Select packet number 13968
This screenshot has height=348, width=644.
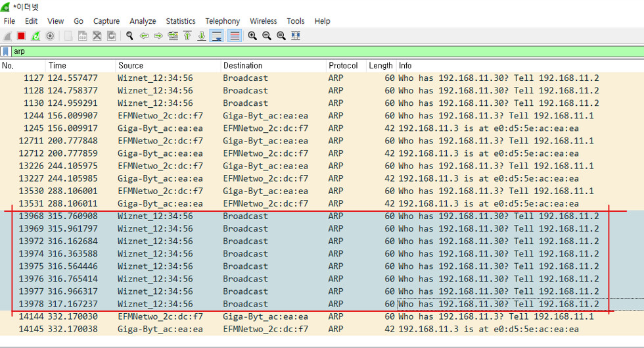pyautogui.click(x=322, y=216)
